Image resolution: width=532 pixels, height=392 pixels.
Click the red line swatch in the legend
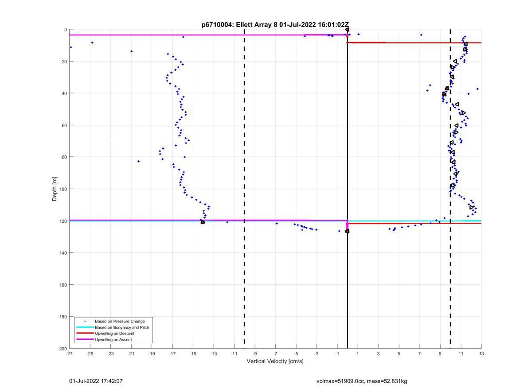pyautogui.click(x=85, y=334)
